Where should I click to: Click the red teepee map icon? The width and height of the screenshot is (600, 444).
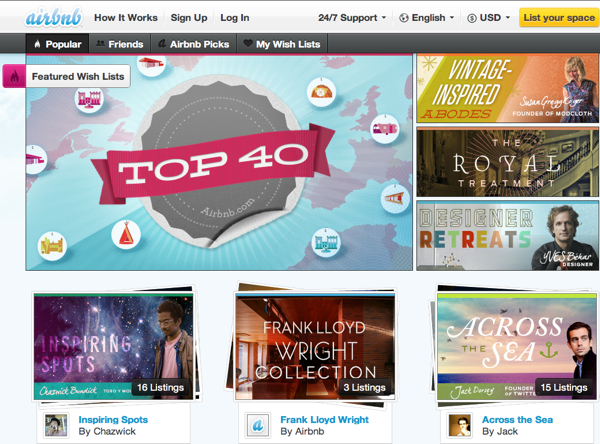point(126,234)
